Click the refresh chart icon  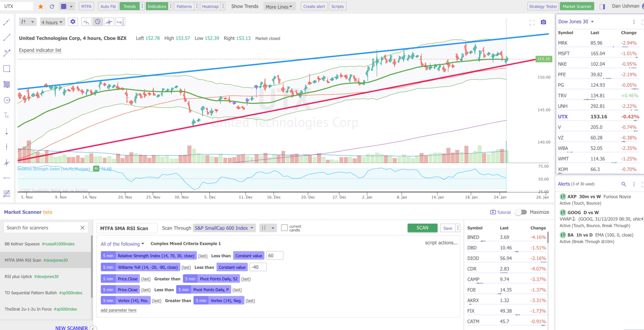click(x=52, y=7)
